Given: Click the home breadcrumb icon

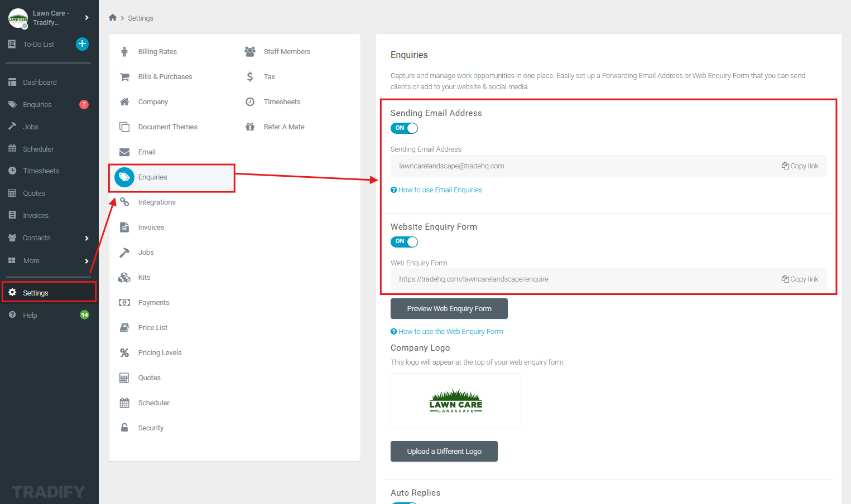Looking at the screenshot, I should pos(113,18).
